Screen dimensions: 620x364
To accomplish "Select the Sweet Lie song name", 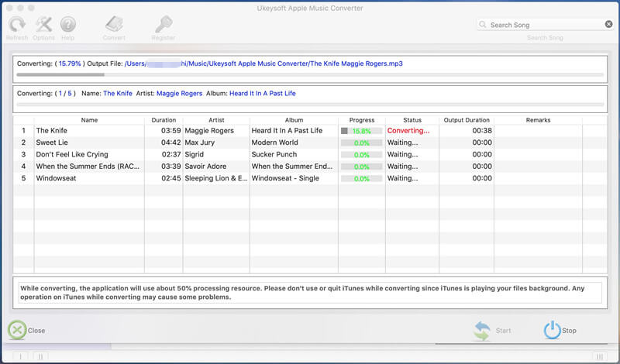I will [x=52, y=143].
